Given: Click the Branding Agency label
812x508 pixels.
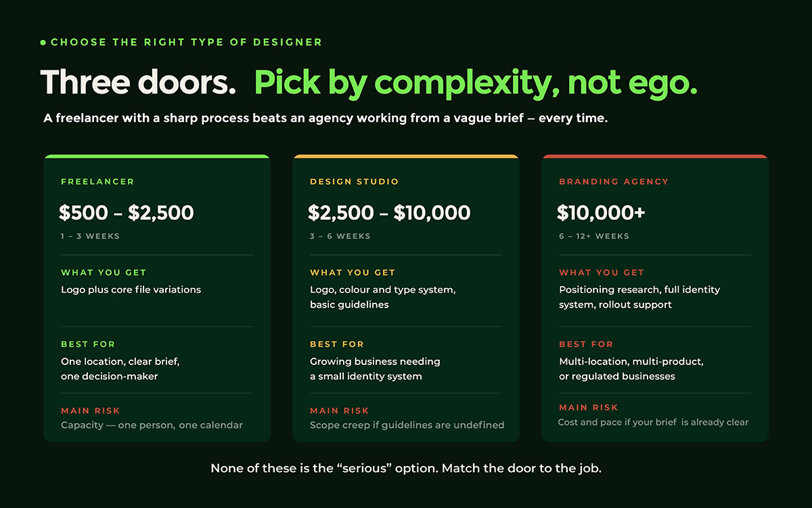Looking at the screenshot, I should click(x=614, y=182).
